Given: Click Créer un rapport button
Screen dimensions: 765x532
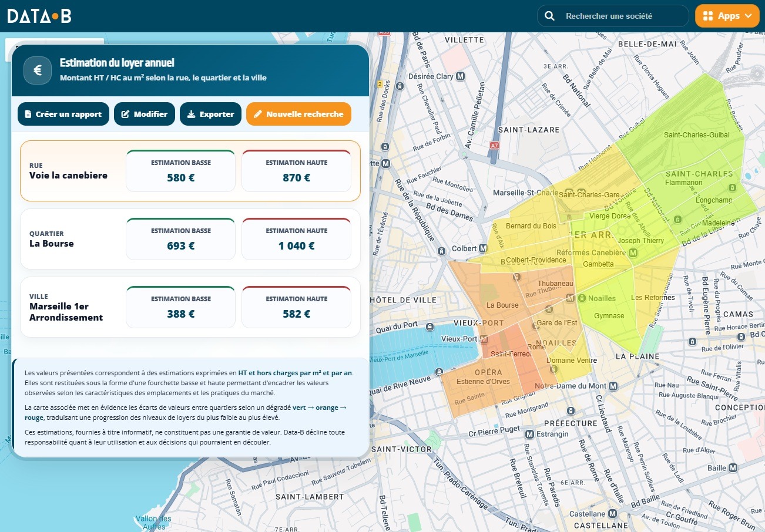Looking at the screenshot, I should tap(63, 114).
